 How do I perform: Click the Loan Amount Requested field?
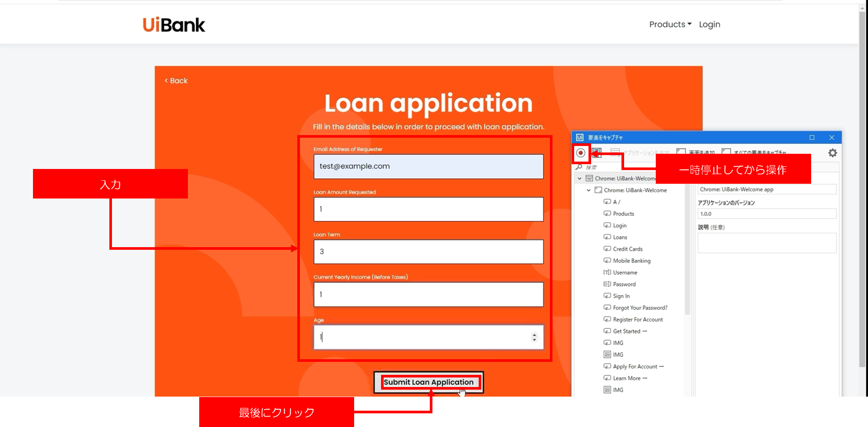428,209
